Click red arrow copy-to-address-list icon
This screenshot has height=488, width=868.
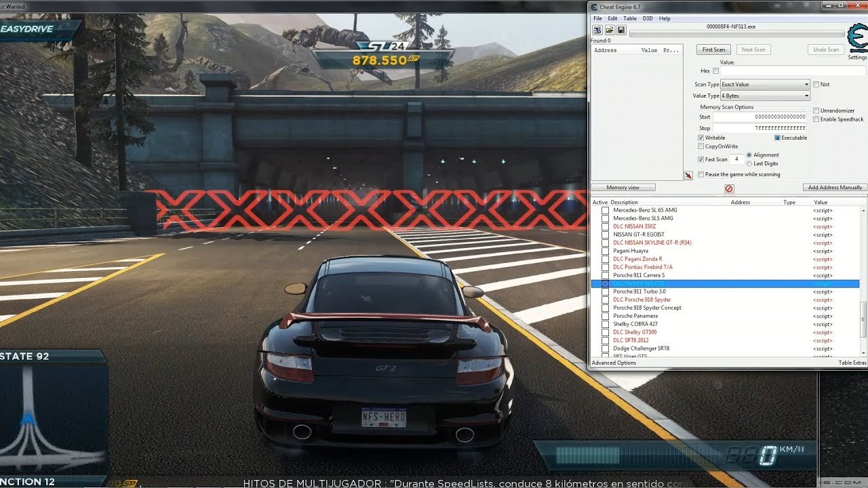click(688, 175)
